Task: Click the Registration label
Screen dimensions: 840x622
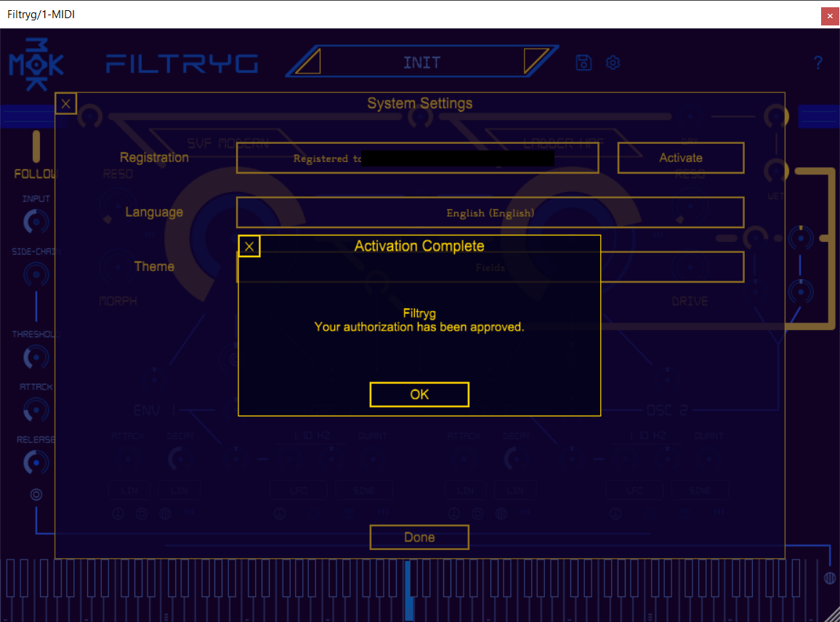Action: [x=154, y=158]
